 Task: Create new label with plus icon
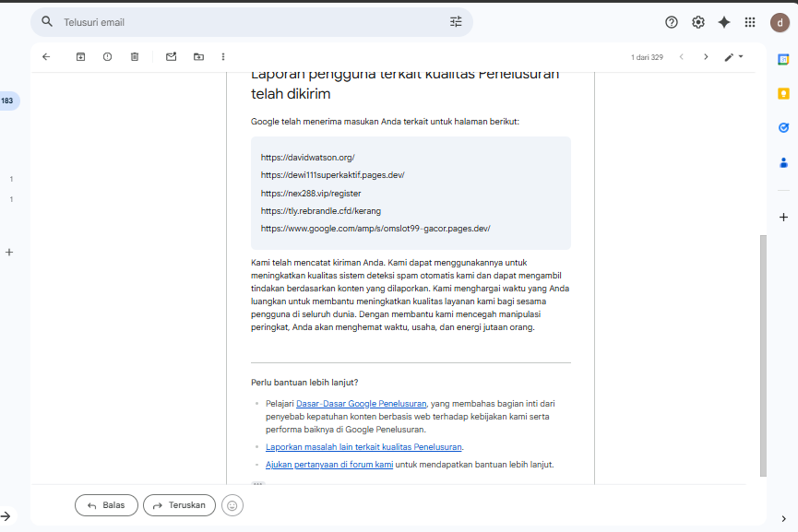(x=9, y=253)
